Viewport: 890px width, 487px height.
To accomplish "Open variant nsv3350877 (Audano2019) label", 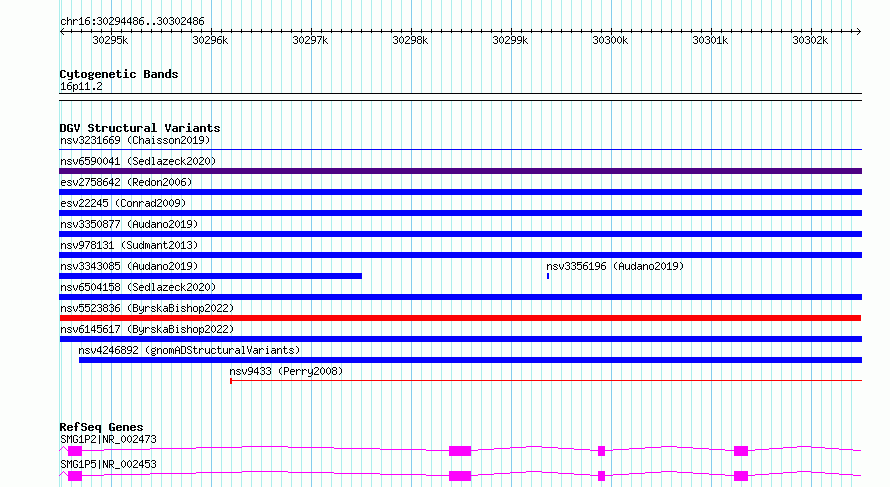I will click(x=129, y=224).
